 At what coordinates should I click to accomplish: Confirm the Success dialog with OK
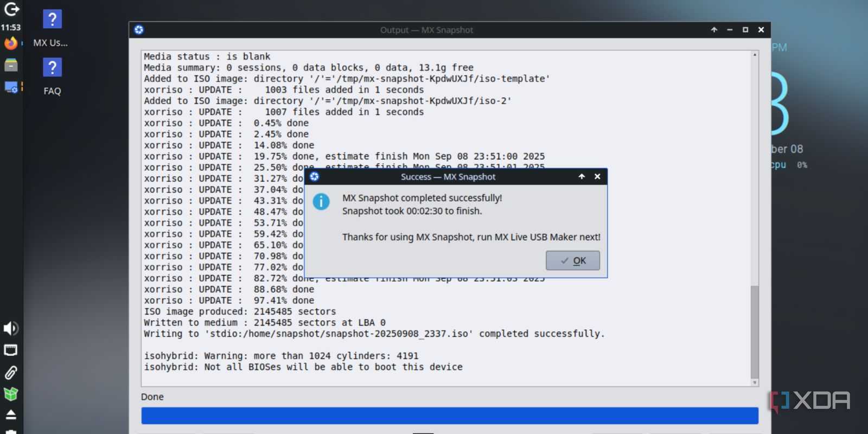coord(573,260)
